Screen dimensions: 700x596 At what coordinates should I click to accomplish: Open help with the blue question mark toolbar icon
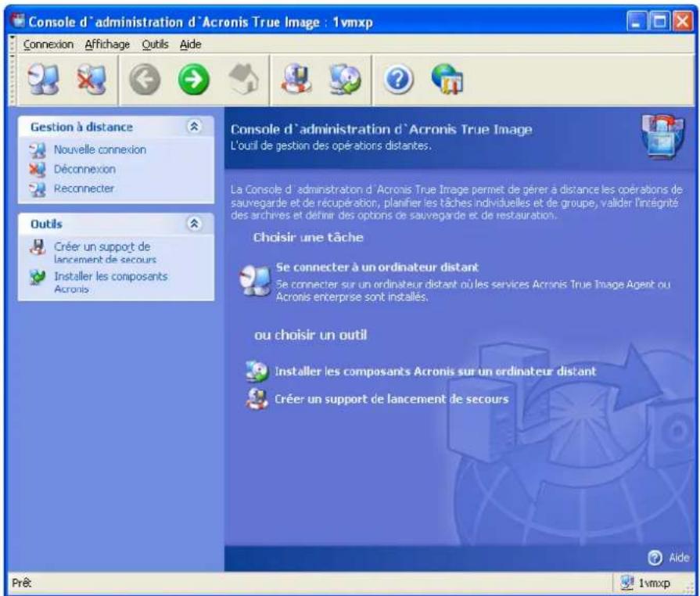(x=398, y=80)
